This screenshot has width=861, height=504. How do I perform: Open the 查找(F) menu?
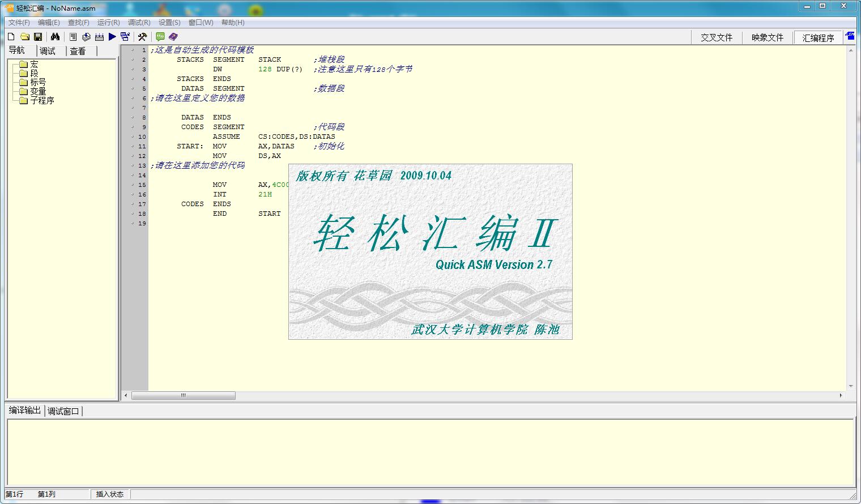point(79,23)
